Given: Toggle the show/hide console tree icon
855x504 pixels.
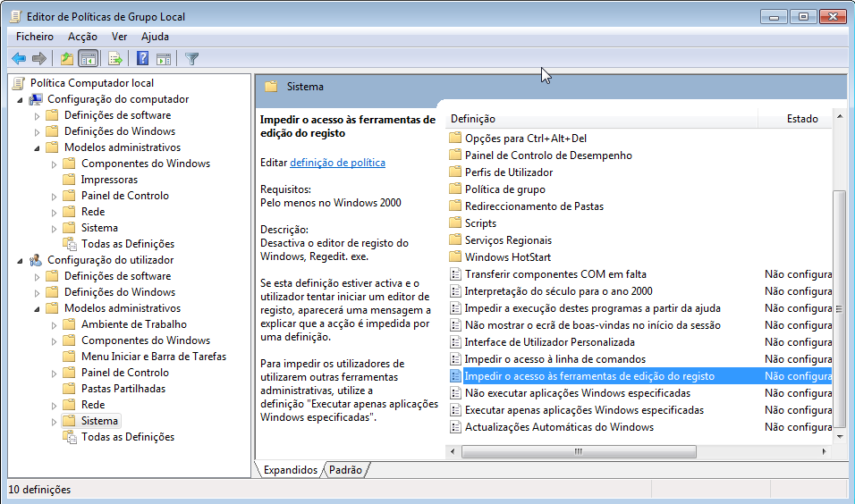Looking at the screenshot, I should pyautogui.click(x=88, y=59).
